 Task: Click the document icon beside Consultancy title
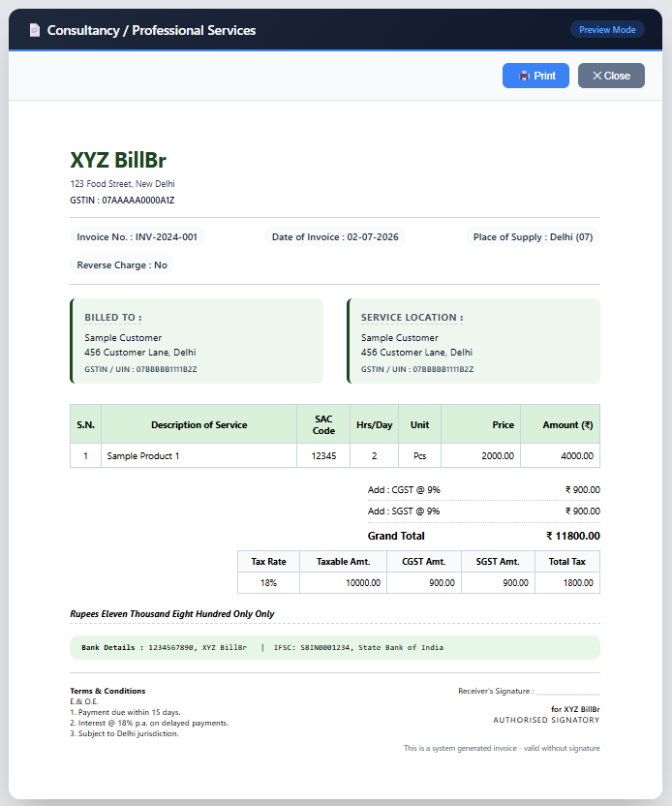click(x=35, y=30)
